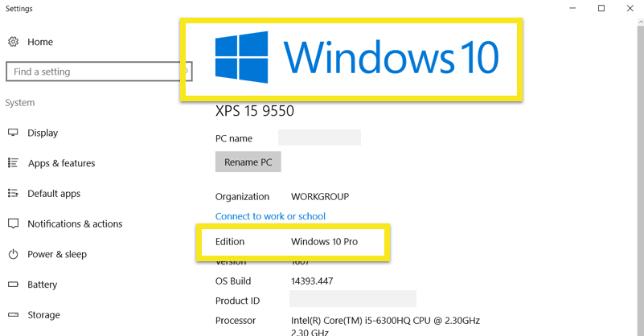This screenshot has height=336, width=644.
Task: Click the Apps & features list icon
Action: click(13, 163)
